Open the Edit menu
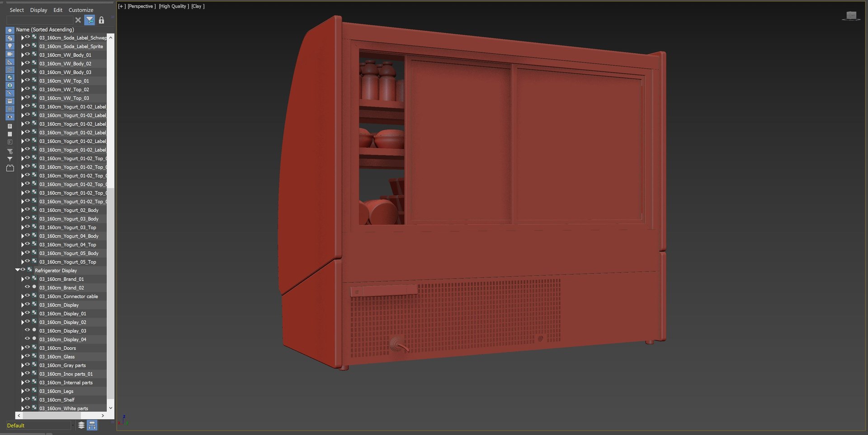This screenshot has width=868, height=435. (x=58, y=10)
